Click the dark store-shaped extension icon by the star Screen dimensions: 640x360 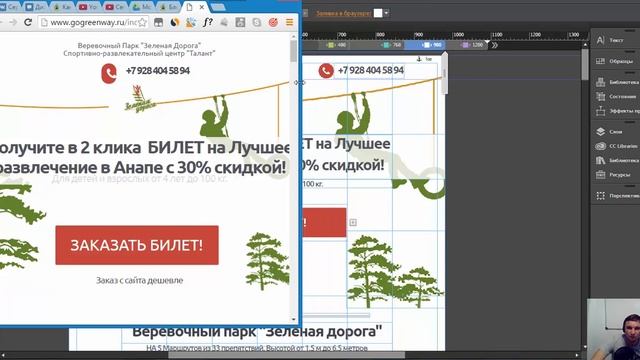[158, 22]
